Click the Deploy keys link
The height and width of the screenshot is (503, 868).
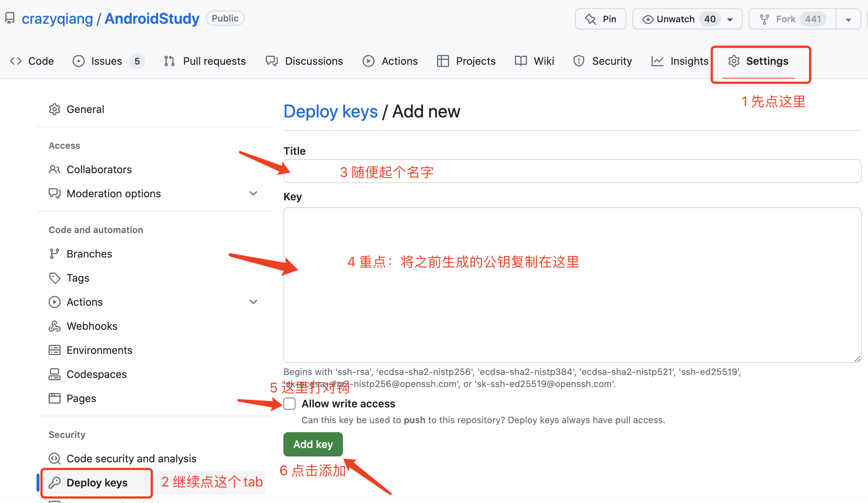click(98, 482)
